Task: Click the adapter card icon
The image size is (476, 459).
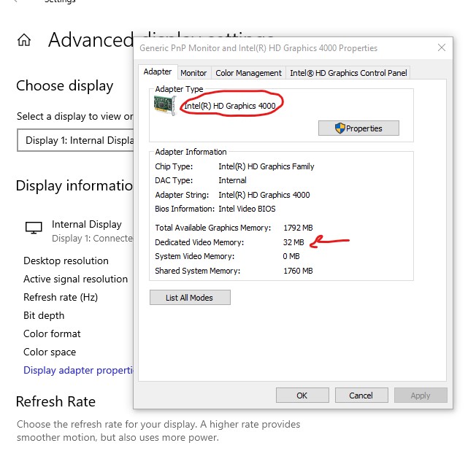Action: [x=165, y=105]
